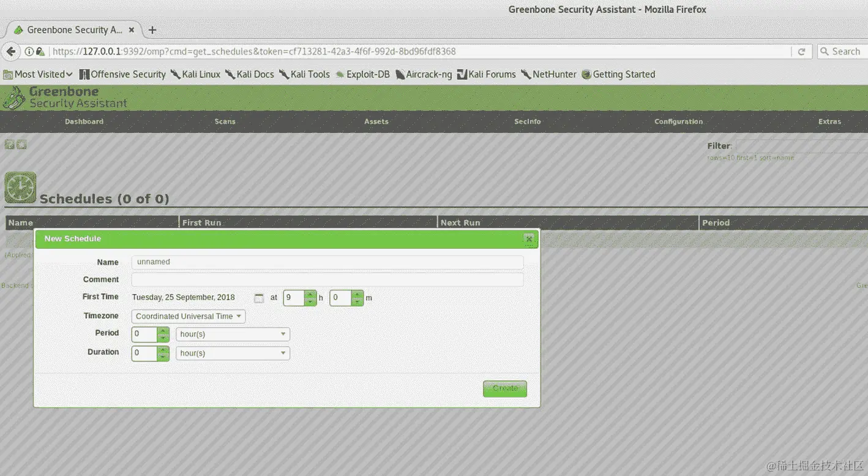
Task: Sort by the Name column header
Action: click(20, 223)
